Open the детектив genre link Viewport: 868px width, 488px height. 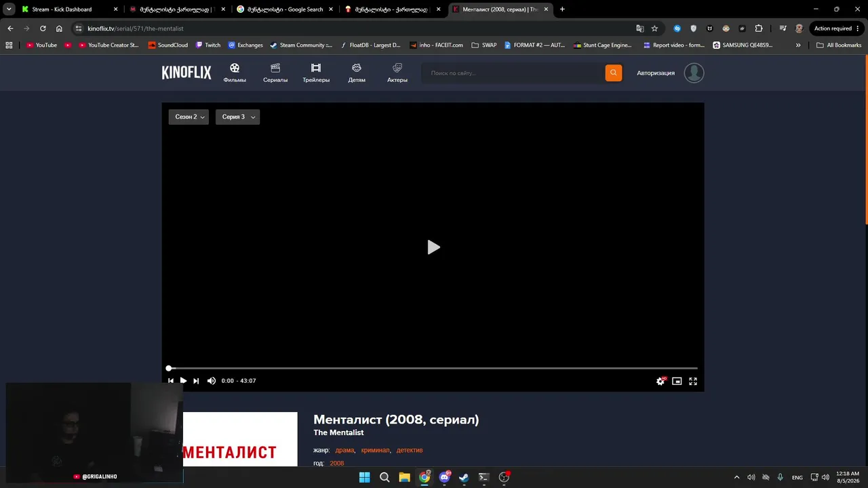(410, 450)
